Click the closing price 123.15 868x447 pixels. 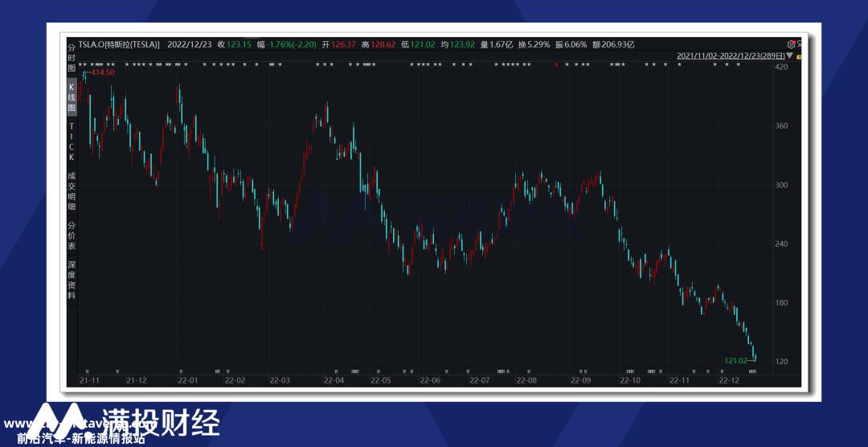[x=240, y=44]
